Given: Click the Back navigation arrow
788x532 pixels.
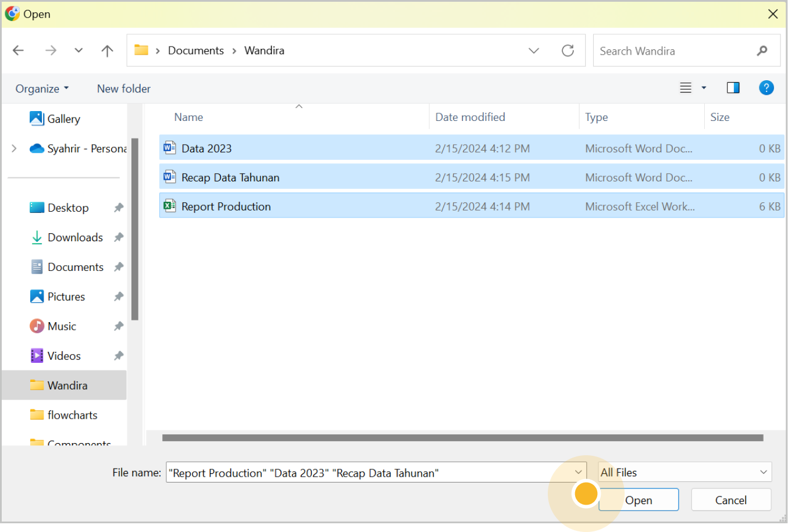Looking at the screenshot, I should [x=19, y=51].
